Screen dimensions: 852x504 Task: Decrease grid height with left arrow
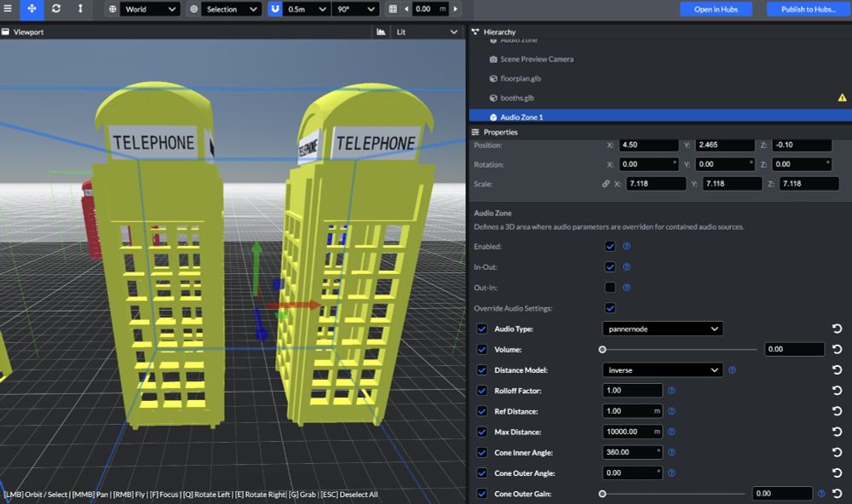click(406, 9)
